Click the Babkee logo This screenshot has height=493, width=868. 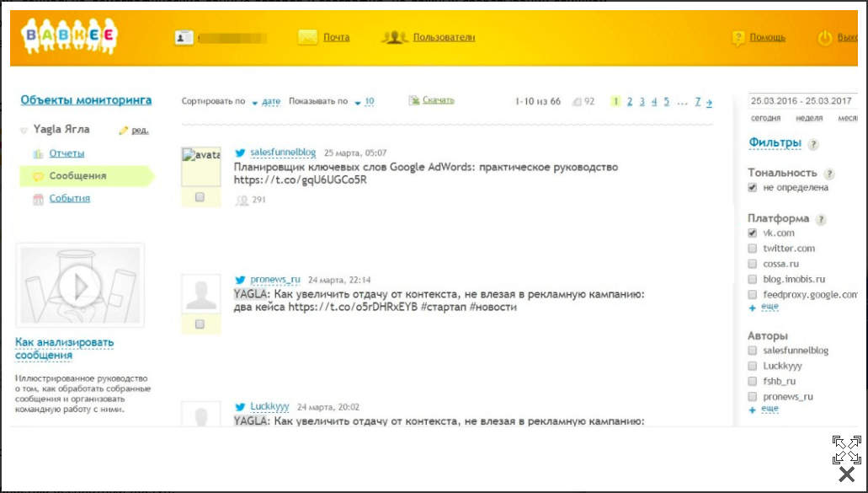pyautogui.click(x=69, y=36)
